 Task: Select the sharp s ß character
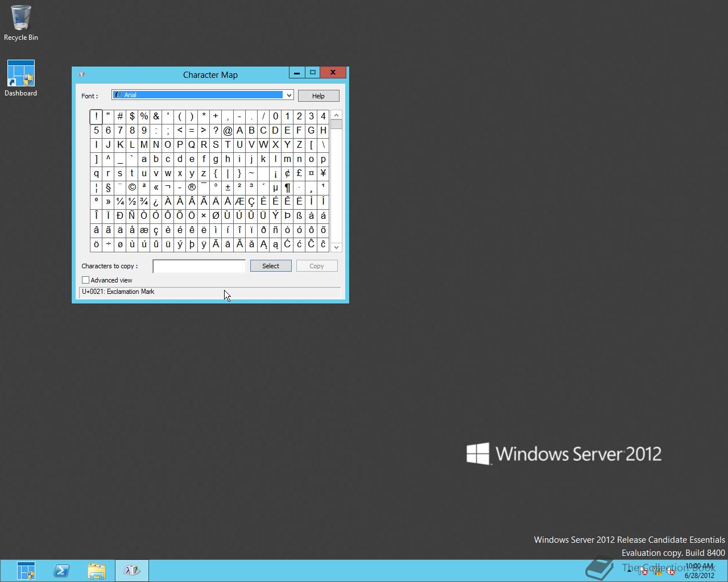[299, 216]
